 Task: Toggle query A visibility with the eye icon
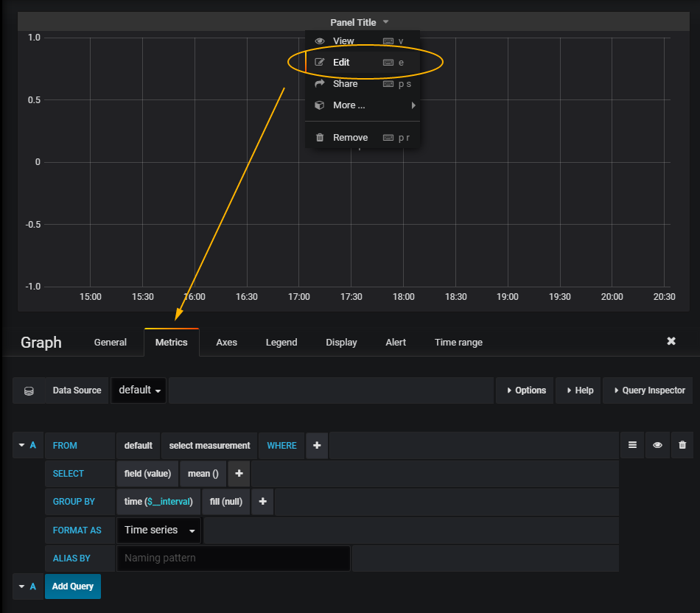(657, 445)
